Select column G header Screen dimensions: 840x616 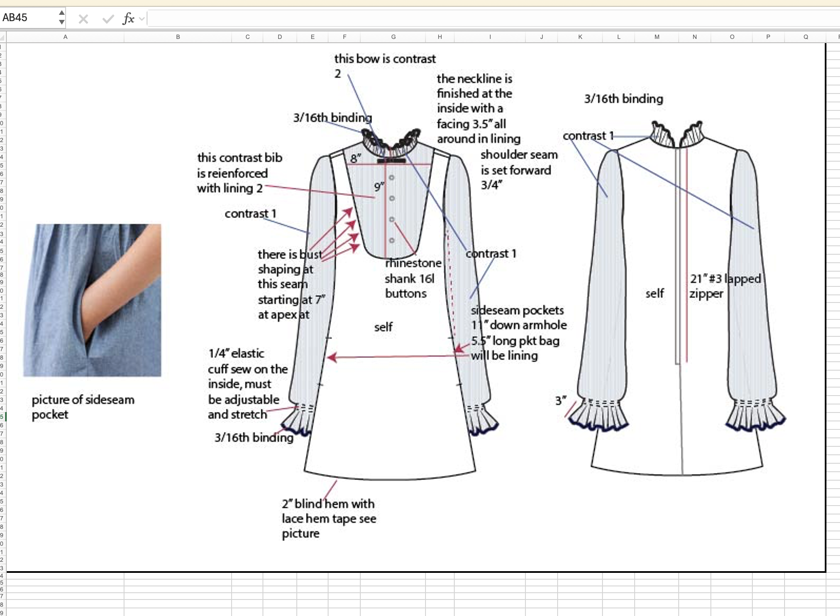click(393, 37)
